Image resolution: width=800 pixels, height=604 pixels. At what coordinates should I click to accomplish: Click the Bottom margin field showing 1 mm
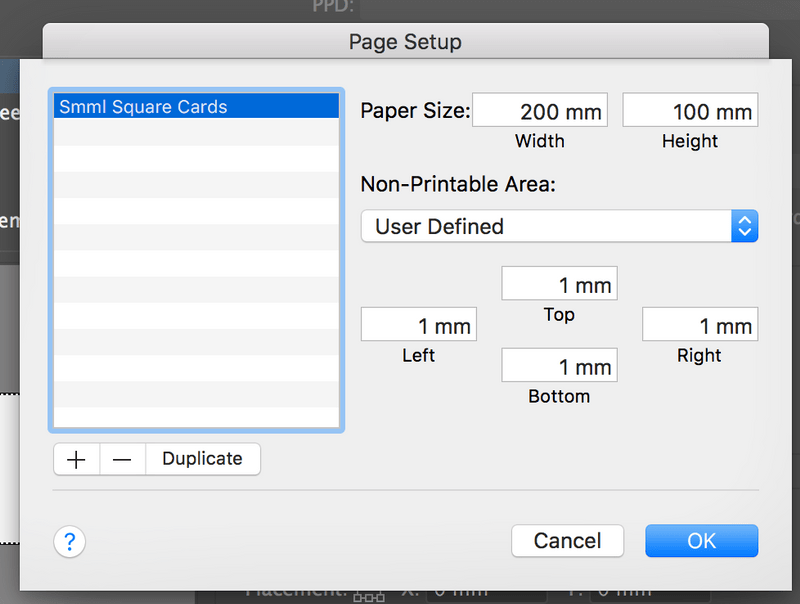[x=559, y=364]
